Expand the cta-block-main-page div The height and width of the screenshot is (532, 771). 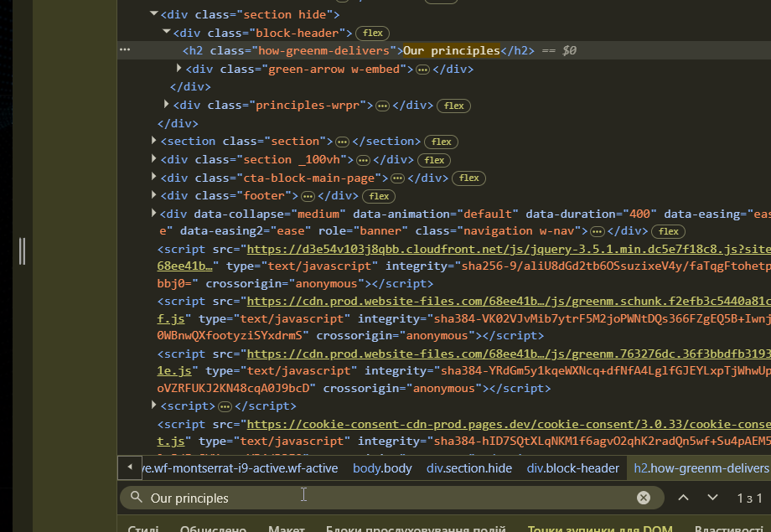tap(154, 177)
